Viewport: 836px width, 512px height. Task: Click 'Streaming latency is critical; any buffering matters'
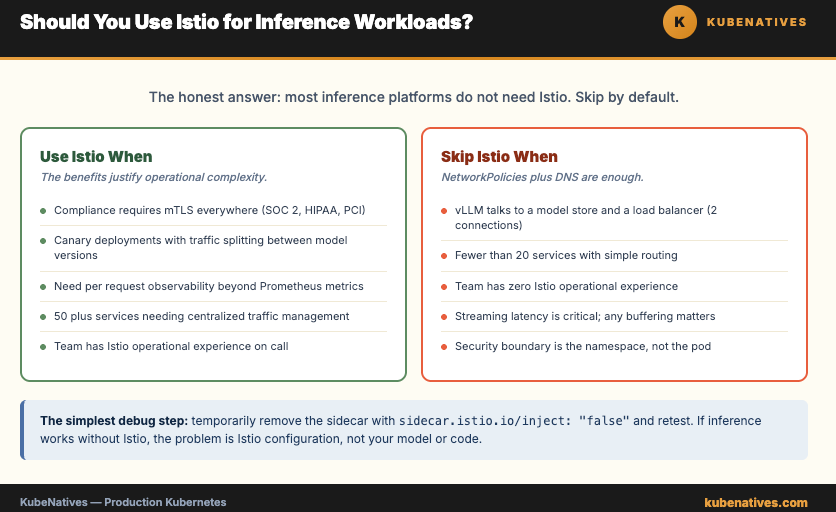(585, 316)
